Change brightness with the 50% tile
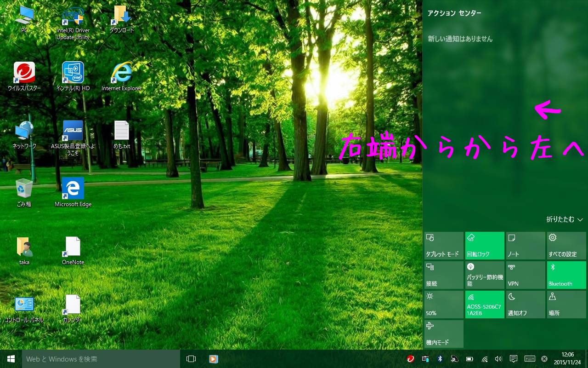Image resolution: width=588 pixels, height=368 pixels. pos(444,305)
